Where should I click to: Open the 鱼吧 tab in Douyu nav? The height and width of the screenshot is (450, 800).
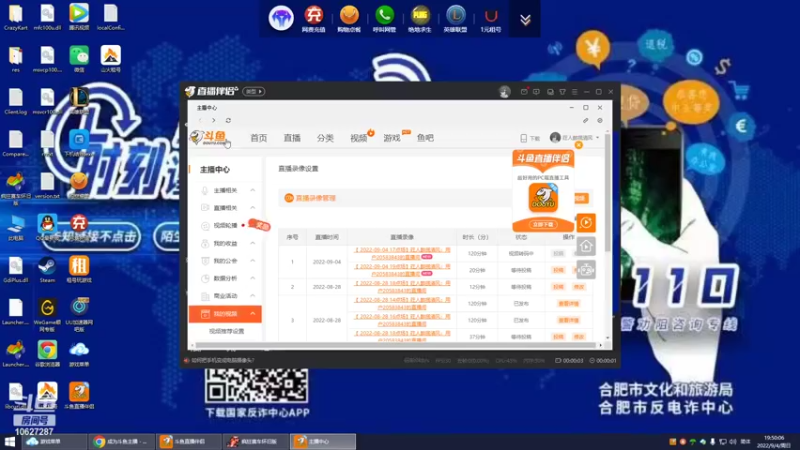pyautogui.click(x=425, y=138)
